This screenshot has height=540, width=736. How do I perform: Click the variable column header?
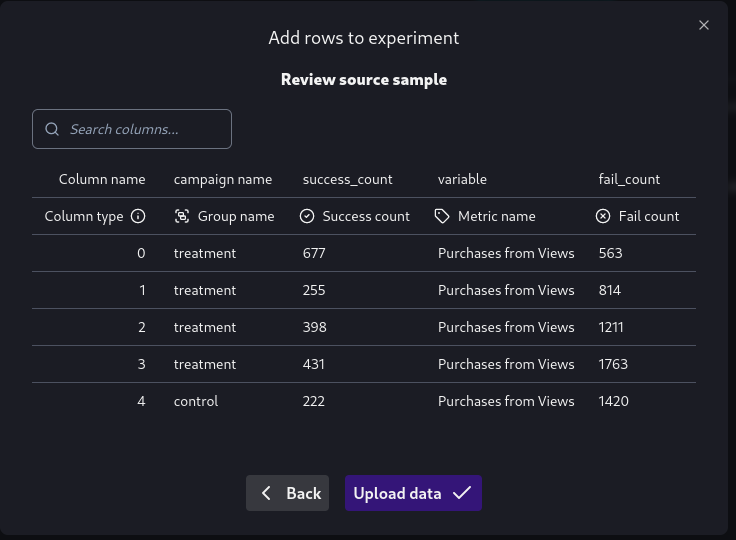(462, 179)
